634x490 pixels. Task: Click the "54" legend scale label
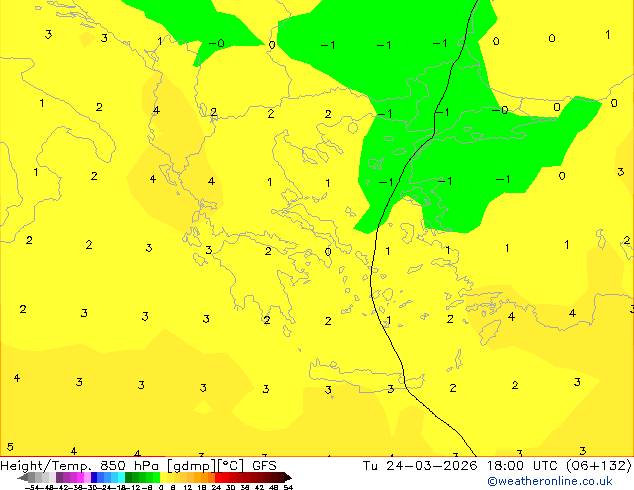tap(288, 488)
